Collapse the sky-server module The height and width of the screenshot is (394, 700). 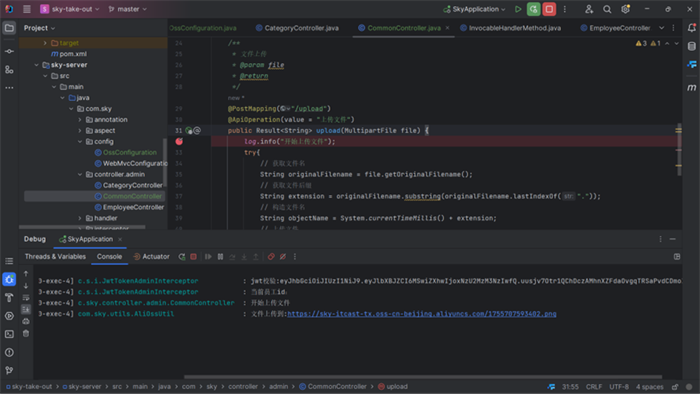pyautogui.click(x=37, y=65)
